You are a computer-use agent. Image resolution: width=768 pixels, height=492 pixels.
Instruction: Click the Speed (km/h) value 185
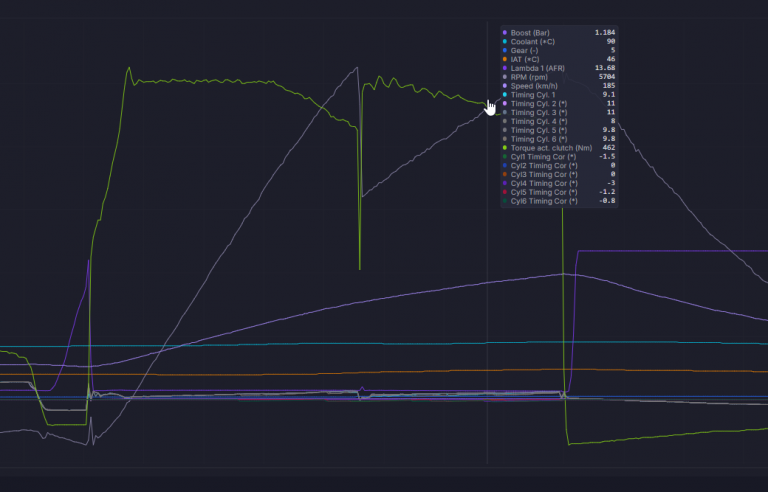pos(609,86)
